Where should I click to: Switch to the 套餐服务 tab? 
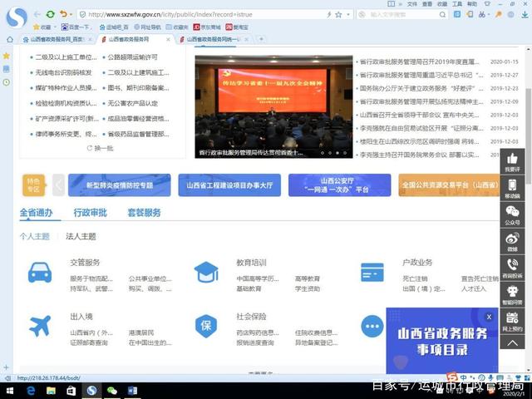pyautogui.click(x=144, y=213)
